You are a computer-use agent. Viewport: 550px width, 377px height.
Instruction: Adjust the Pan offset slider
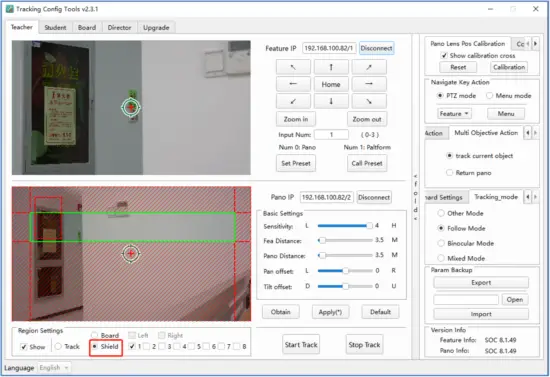point(345,271)
